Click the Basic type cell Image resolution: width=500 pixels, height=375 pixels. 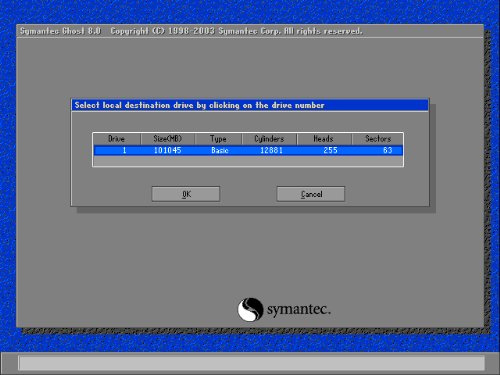pyautogui.click(x=220, y=150)
